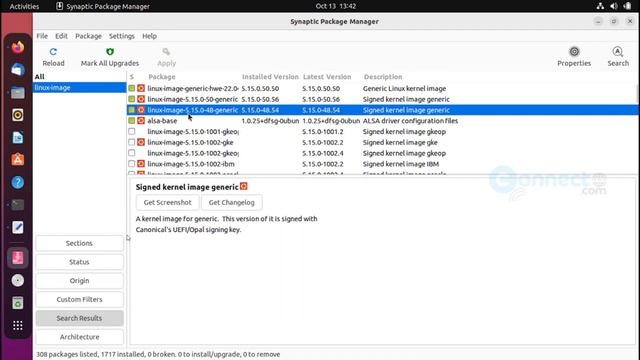Sort by the Package column header
This screenshot has width=640, height=360.
[162, 77]
